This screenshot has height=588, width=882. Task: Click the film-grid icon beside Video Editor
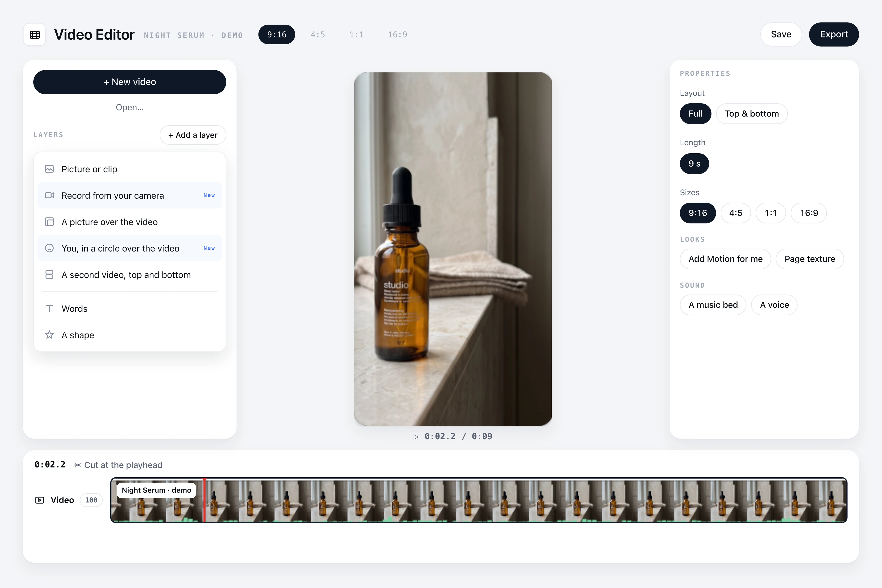(x=35, y=35)
